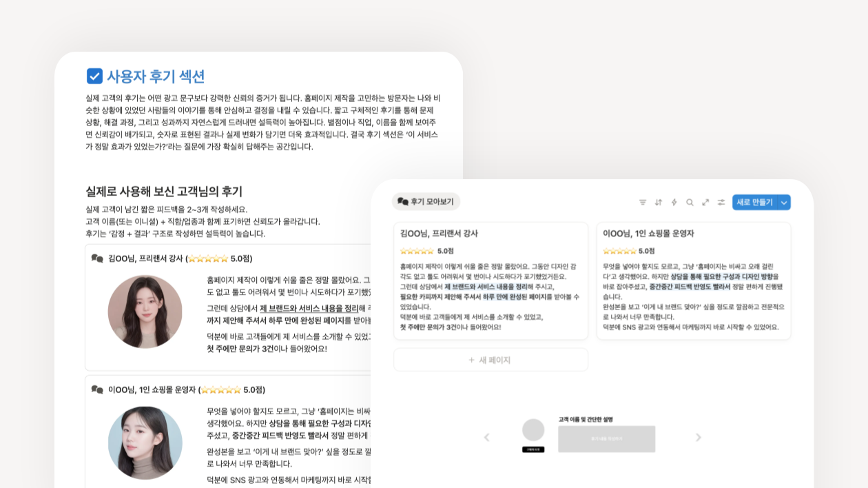Click the gray review content placeholder box
The width and height of the screenshot is (868, 488).
click(606, 438)
